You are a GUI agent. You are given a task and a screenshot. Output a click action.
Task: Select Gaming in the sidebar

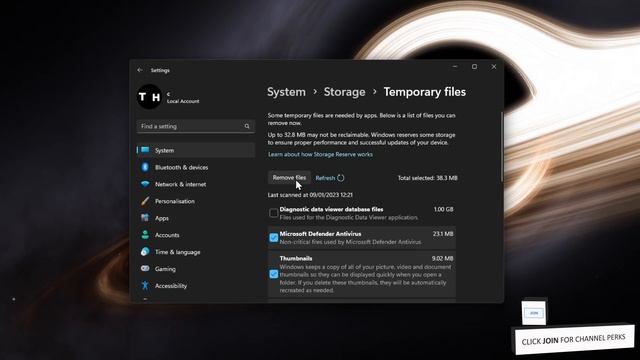pyautogui.click(x=196, y=269)
